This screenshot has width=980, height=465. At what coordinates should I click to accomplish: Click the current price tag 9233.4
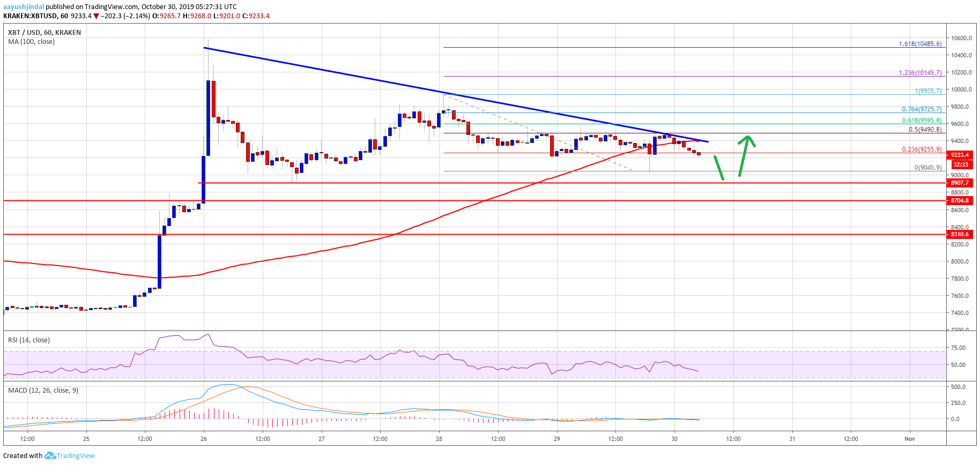(x=960, y=155)
